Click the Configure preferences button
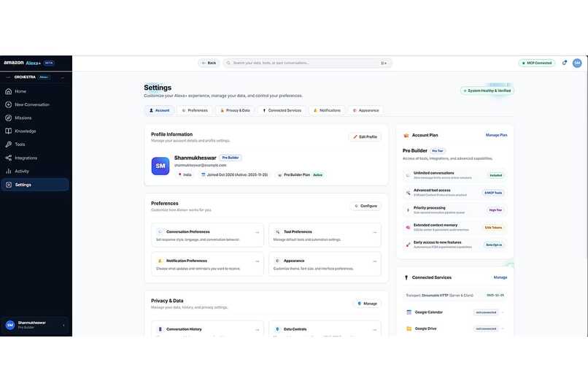The height and width of the screenshot is (392, 588). click(366, 206)
